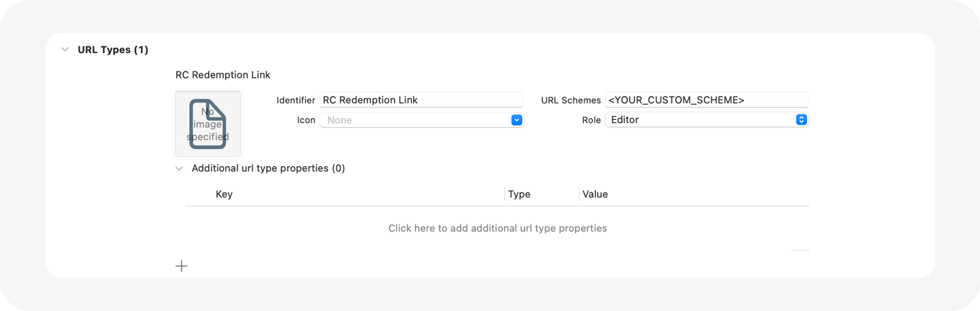
Task: Add a new URL type with plus button
Action: click(182, 266)
